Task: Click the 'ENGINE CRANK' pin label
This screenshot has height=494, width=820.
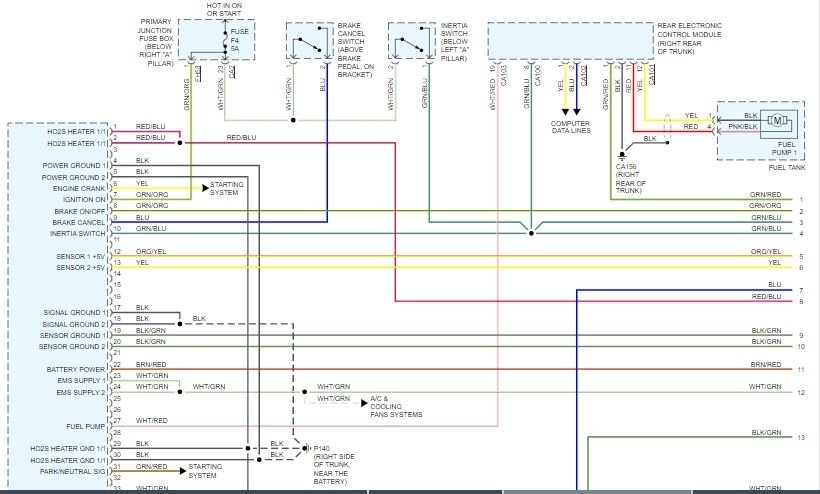Action: coord(79,188)
